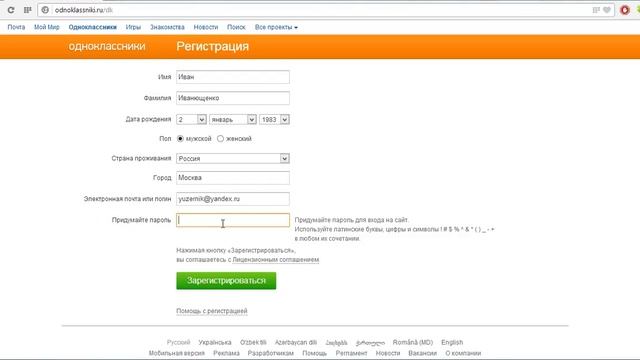This screenshot has width=640, height=360.
Task: Open the Почта link
Action: [16, 27]
